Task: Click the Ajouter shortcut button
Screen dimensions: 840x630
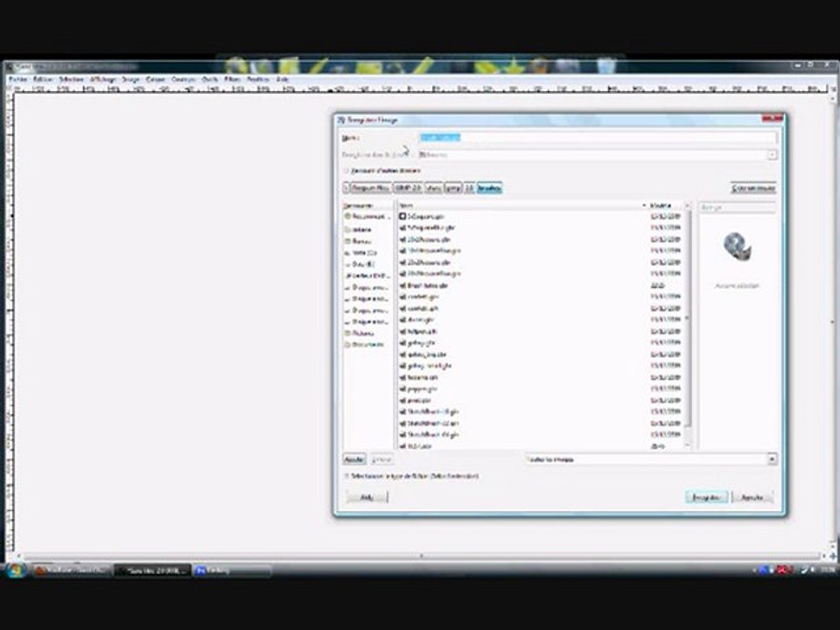Action: [353, 459]
